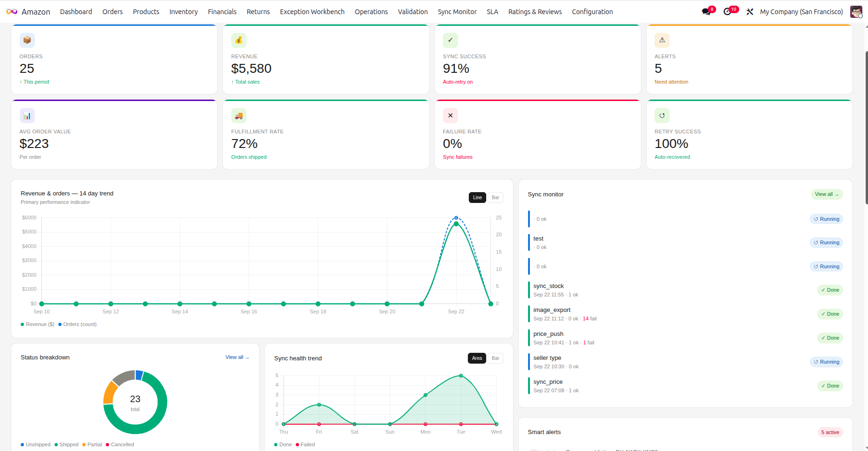Click the Sep 22 revenue peak data point

tap(456, 224)
